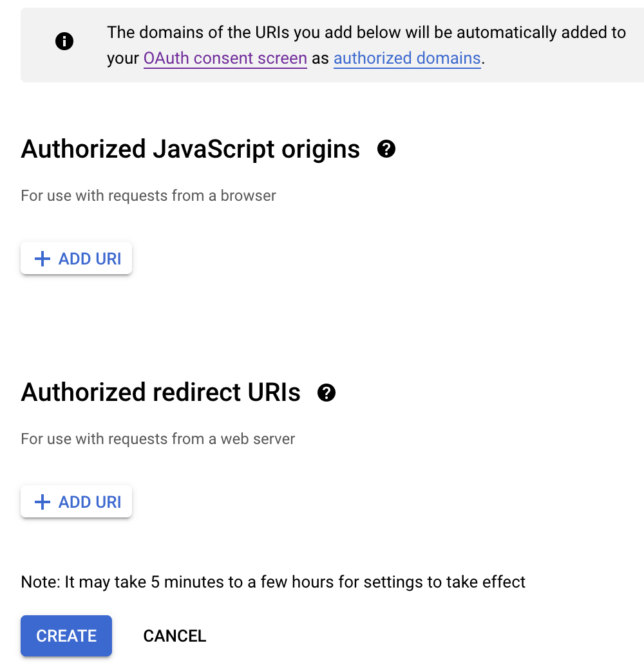Select the Authorized redirect URIs heading

tap(160, 393)
